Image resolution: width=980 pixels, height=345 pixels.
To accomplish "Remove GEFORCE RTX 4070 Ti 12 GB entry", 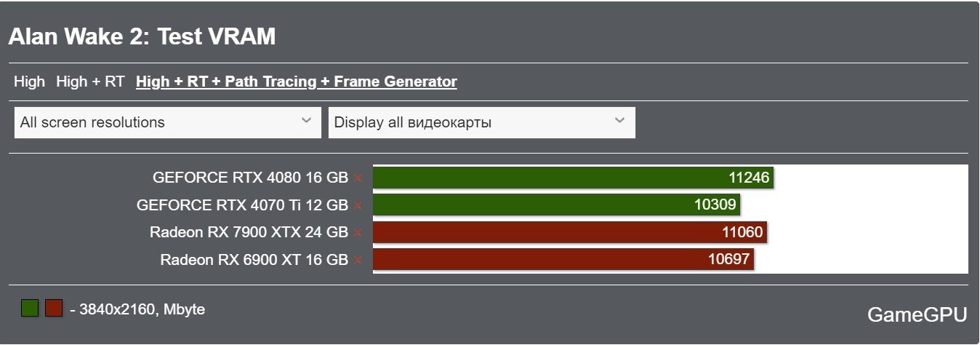I will pyautogui.click(x=358, y=205).
